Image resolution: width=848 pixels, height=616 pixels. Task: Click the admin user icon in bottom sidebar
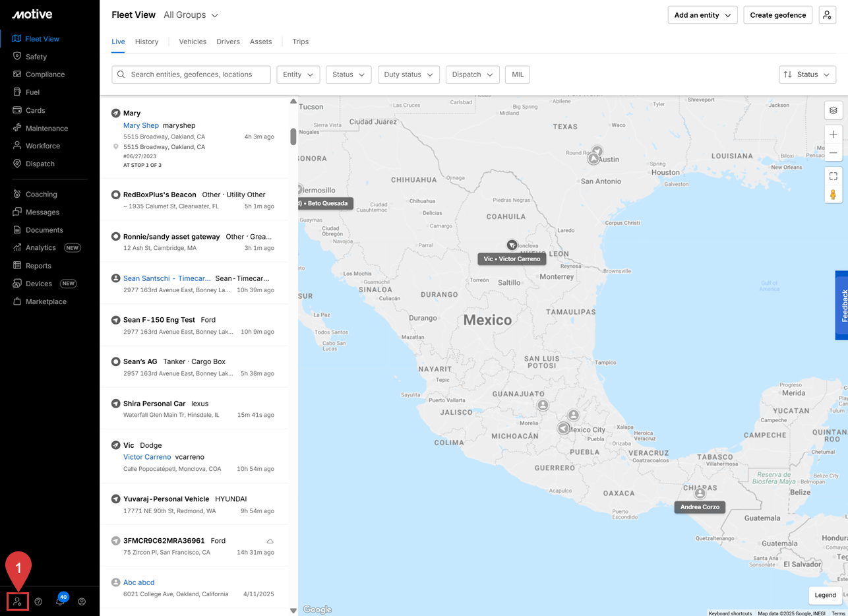(18, 601)
